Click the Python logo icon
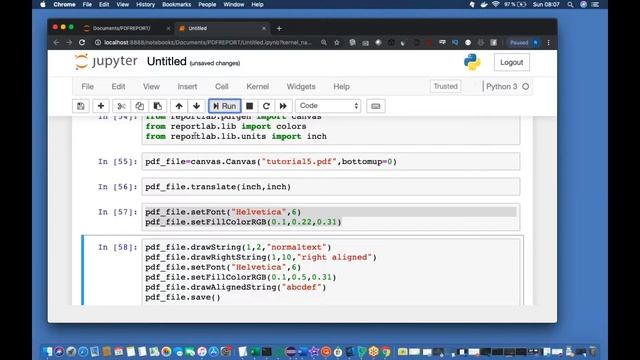Screen dimensions: 640x360 coord(472,62)
